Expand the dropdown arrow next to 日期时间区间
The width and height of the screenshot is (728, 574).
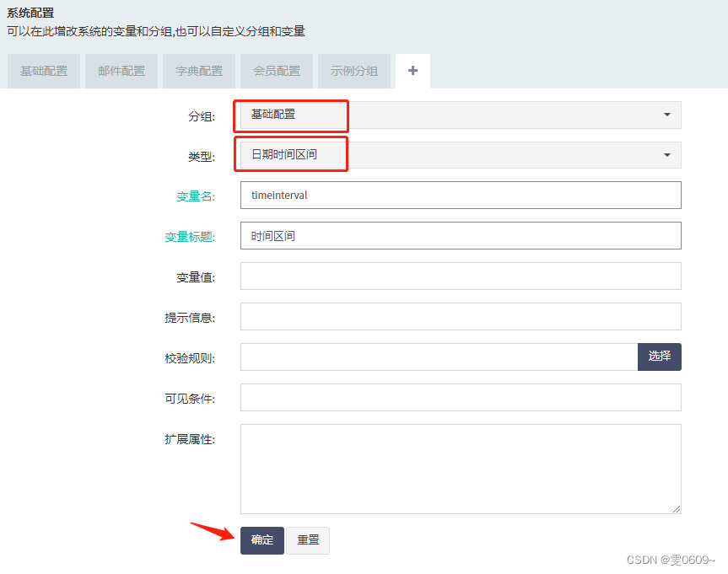coord(666,154)
